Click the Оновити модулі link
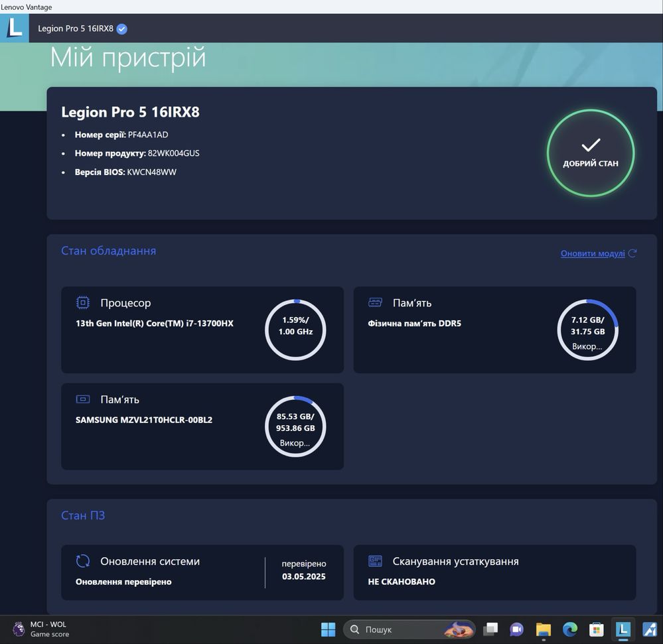 (593, 253)
